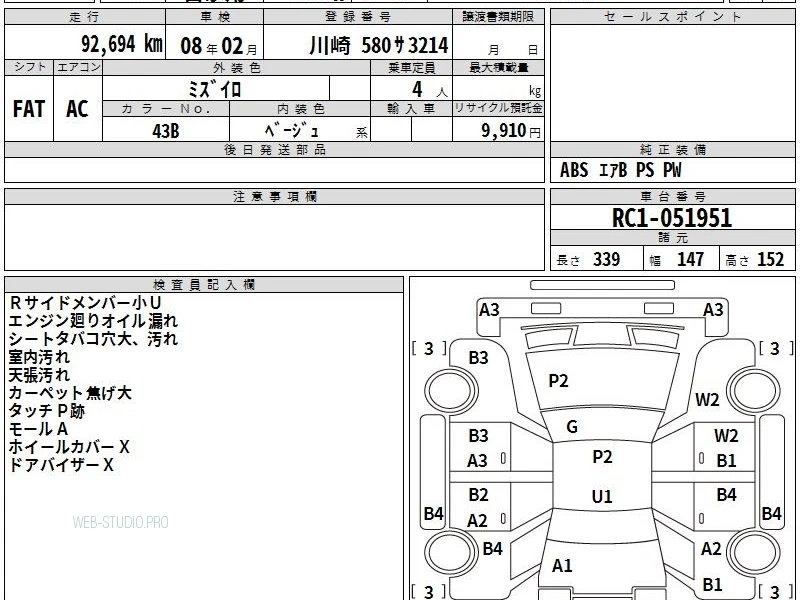Click the 純正装備 header
Viewport: 800px width, 600px height.
coord(672,149)
